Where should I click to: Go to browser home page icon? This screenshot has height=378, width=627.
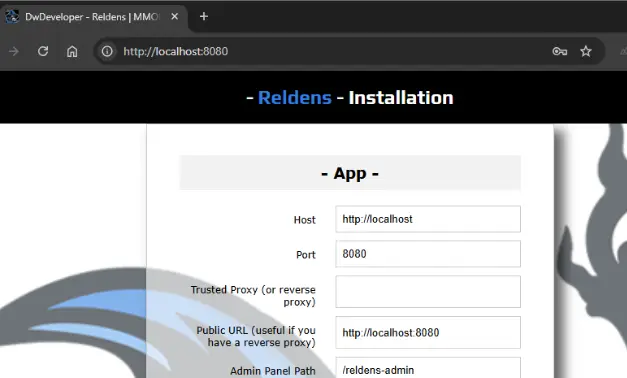[x=72, y=51]
